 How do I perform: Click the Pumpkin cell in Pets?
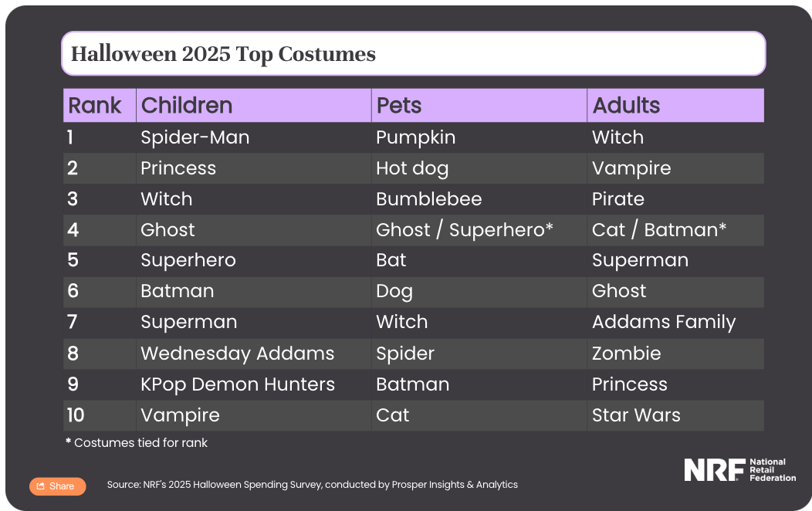[415, 137]
